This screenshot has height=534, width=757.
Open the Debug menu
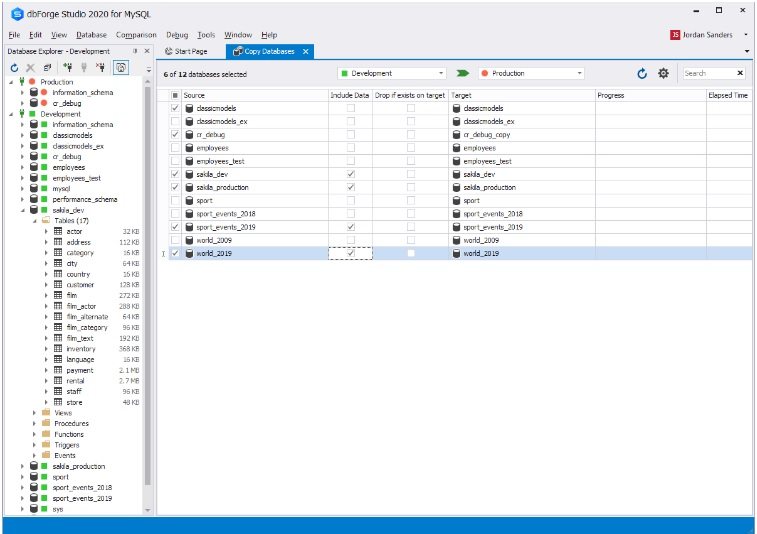(x=177, y=35)
